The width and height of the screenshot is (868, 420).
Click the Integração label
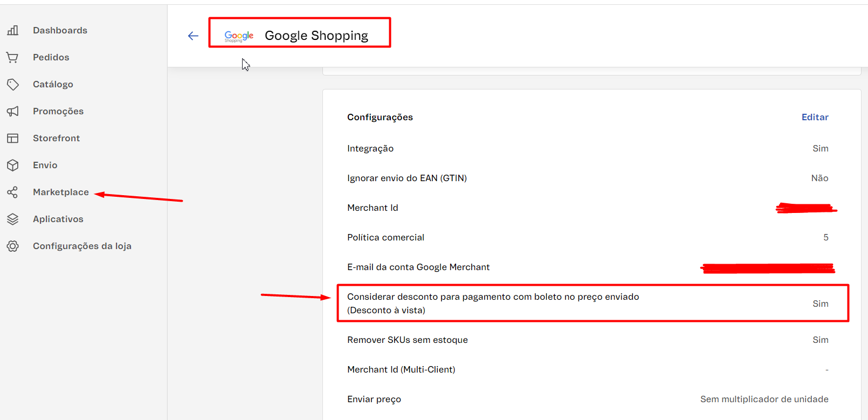pos(370,148)
